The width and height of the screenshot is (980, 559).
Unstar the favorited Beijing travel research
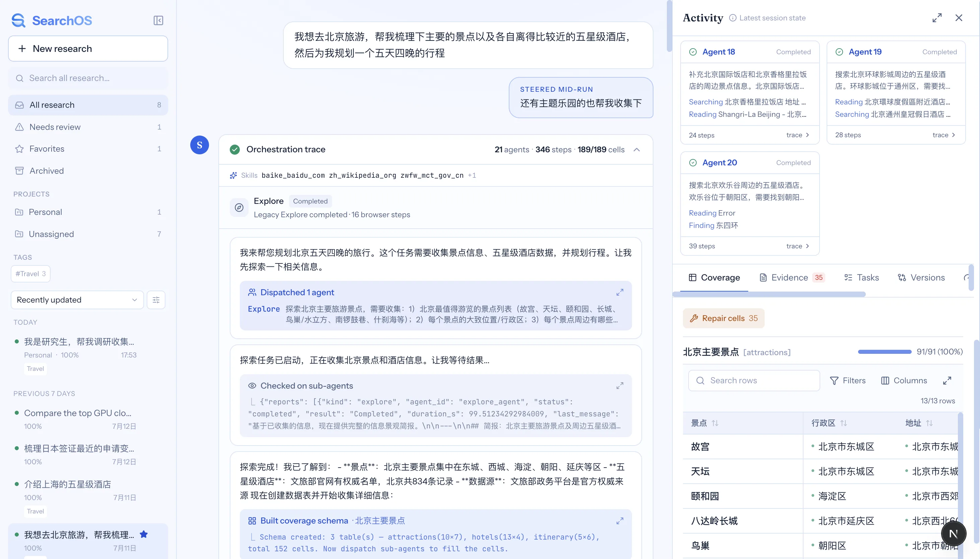(x=144, y=534)
